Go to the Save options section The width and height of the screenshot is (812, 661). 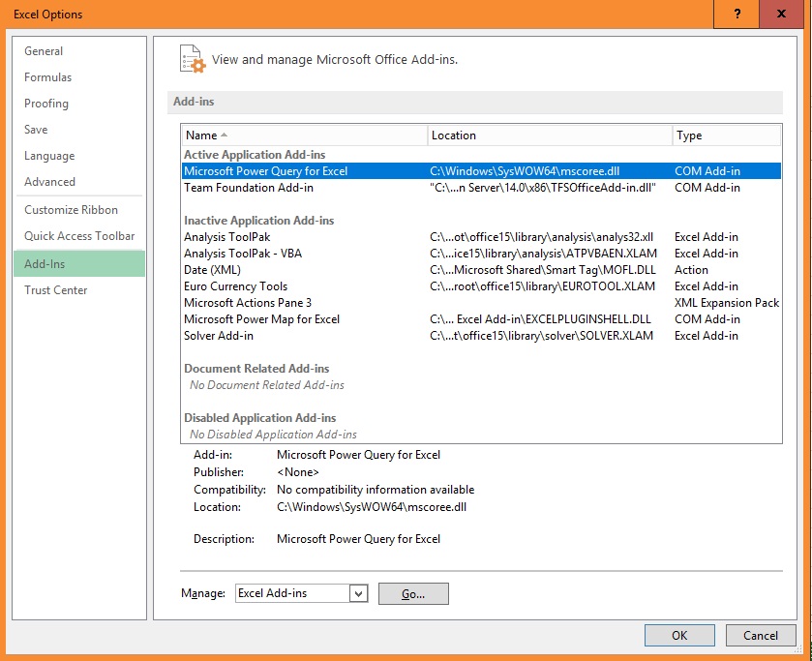(x=36, y=129)
